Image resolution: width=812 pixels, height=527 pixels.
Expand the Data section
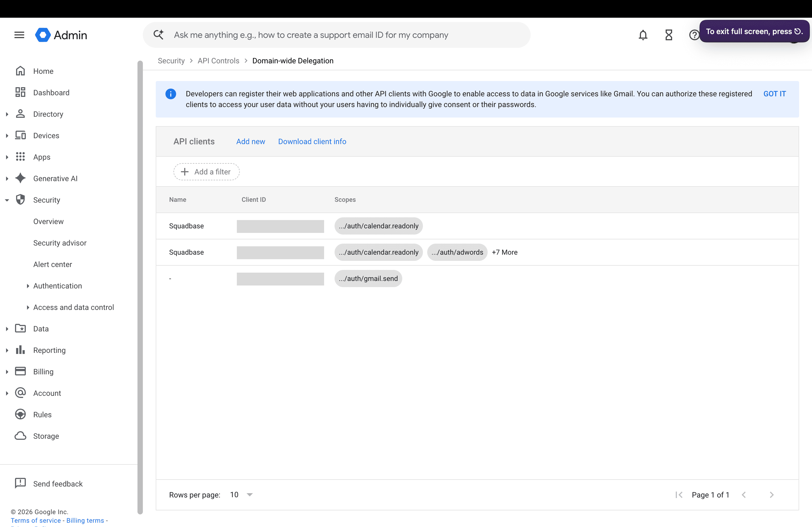7,329
